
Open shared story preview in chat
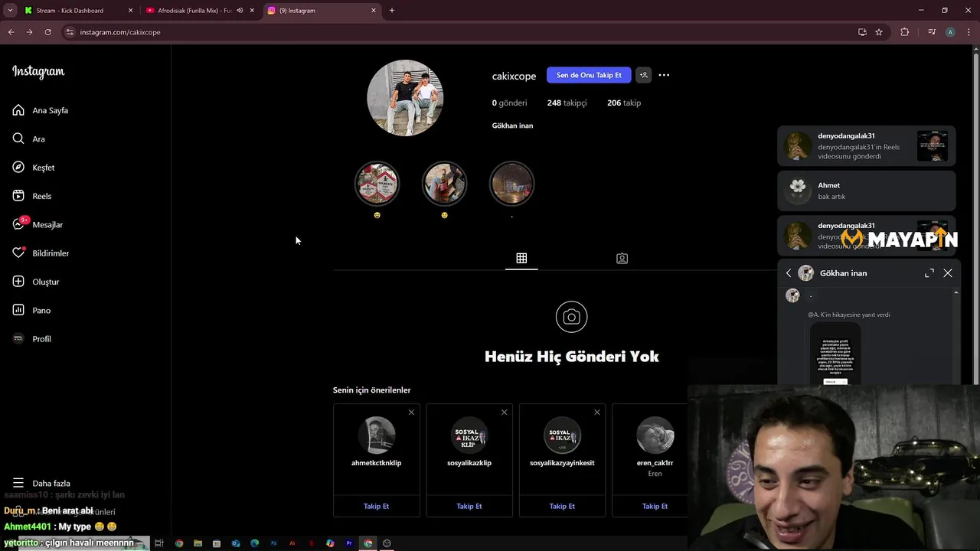coord(835,354)
